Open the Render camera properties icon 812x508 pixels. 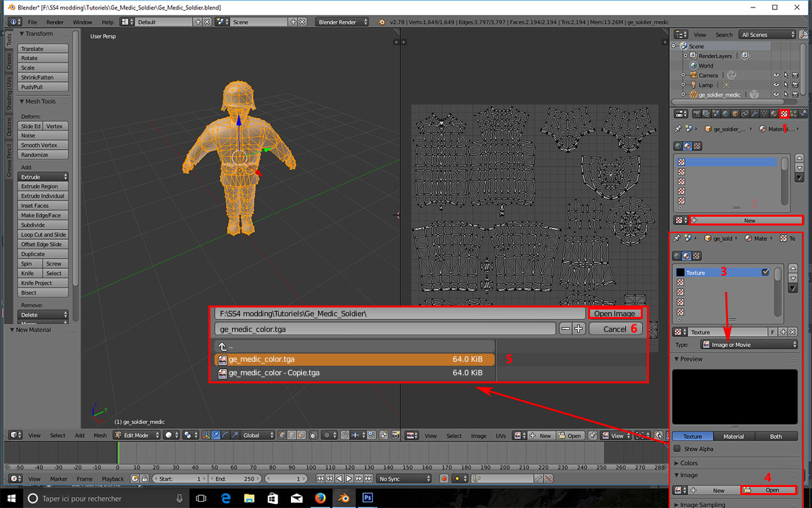tap(697, 114)
